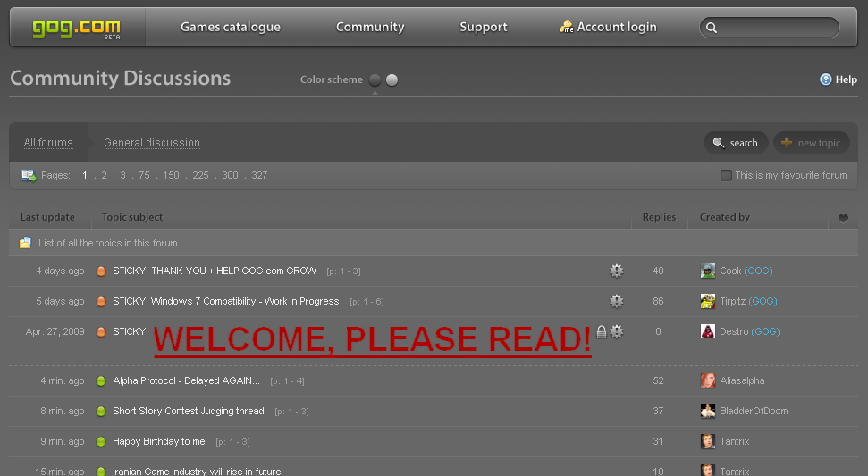Jump to last page 327
This screenshot has width=868, height=476.
click(x=259, y=175)
